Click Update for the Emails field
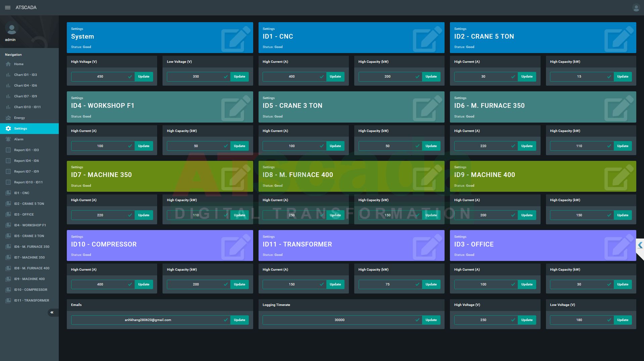Viewport: 644px width, 361px height. (x=239, y=320)
